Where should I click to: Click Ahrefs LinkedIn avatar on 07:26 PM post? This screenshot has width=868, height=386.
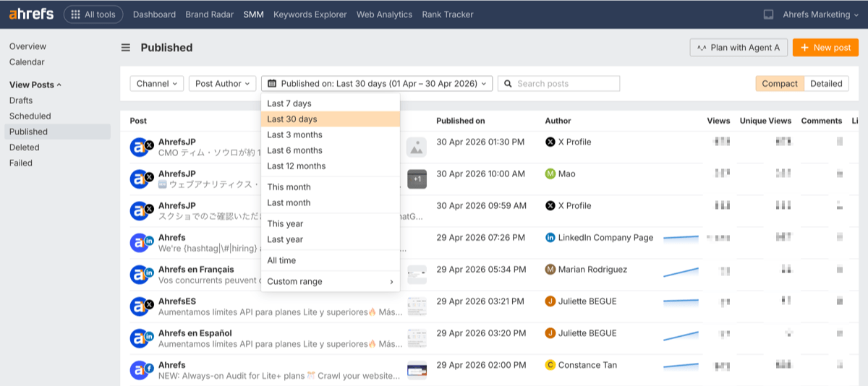coord(141,243)
